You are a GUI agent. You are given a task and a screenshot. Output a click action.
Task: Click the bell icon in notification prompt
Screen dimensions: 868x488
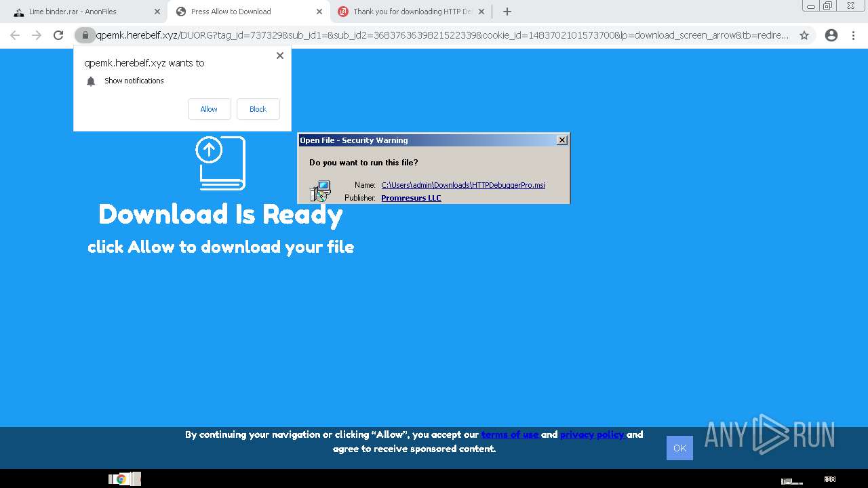point(91,81)
